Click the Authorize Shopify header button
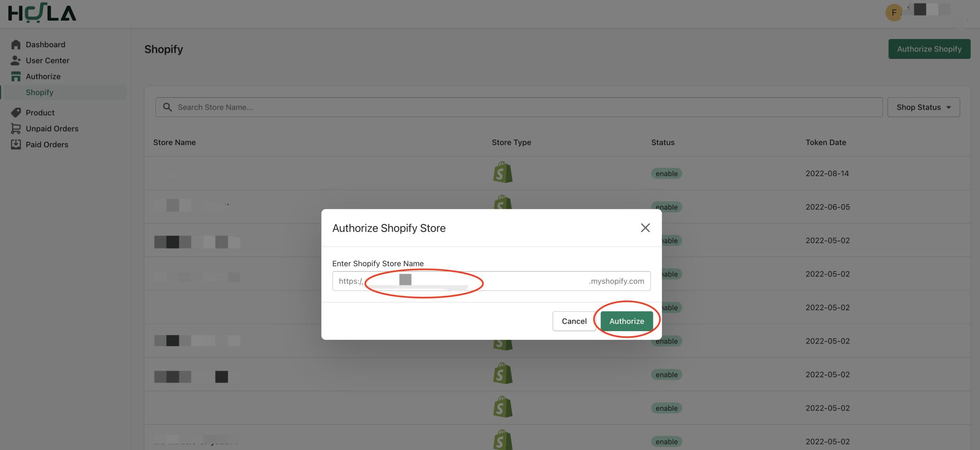980x450 pixels. pos(929,49)
